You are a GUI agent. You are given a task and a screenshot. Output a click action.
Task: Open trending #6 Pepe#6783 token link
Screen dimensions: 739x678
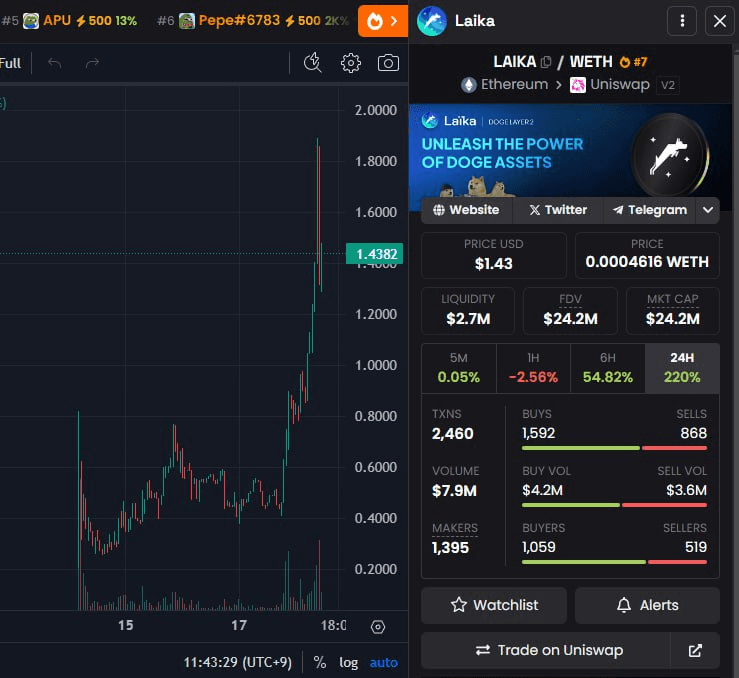pos(253,21)
